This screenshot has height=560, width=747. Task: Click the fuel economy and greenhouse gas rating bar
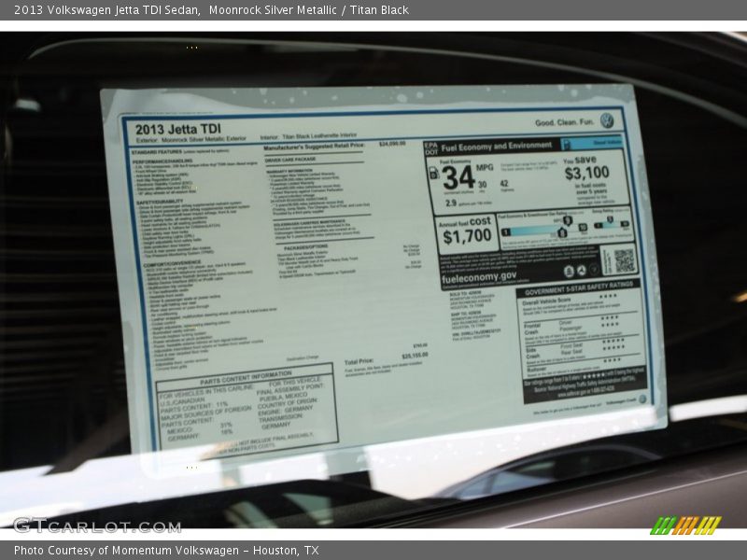[543, 231]
